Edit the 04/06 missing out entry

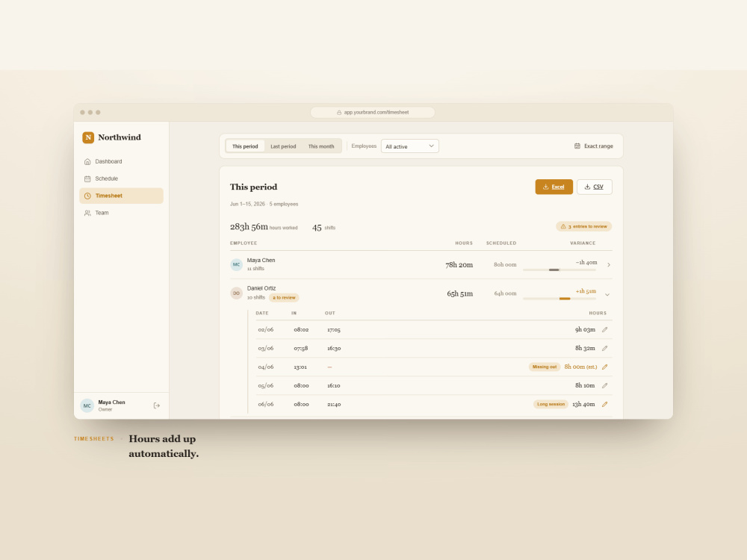tap(604, 367)
